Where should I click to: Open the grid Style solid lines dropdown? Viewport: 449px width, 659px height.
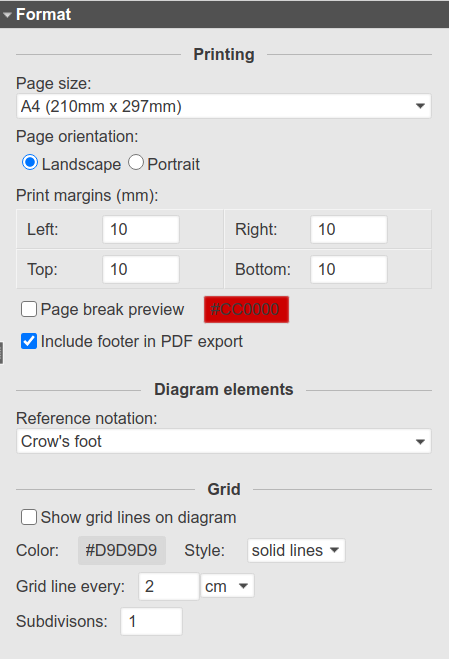click(296, 551)
